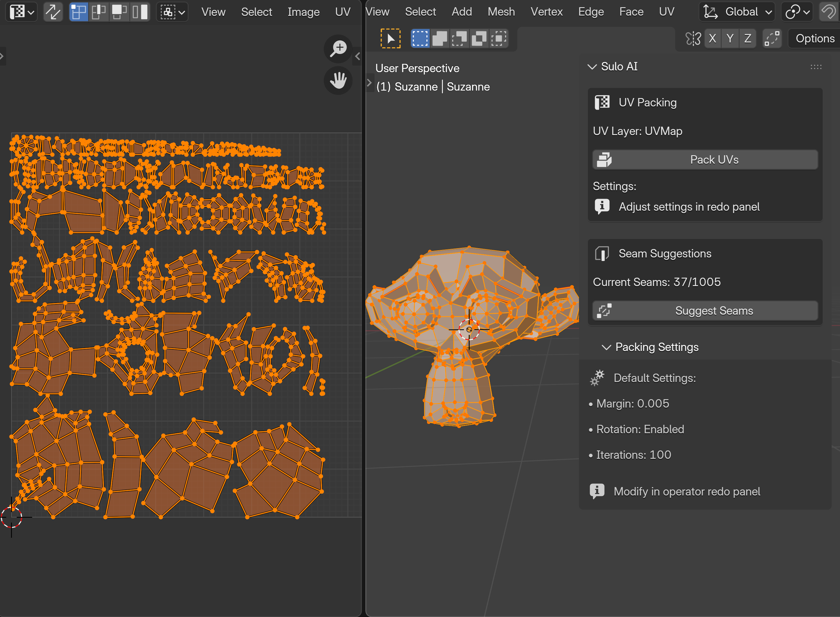Expand the UV editor right sidebar arrow
Screen dimensions: 840x617
(x=358, y=56)
